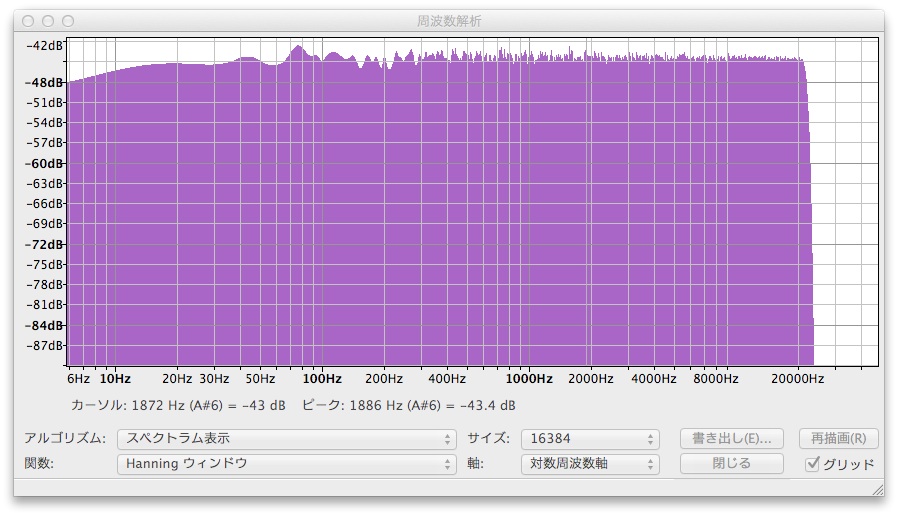Click the 20000Hz axis label
This screenshot has height=516, width=898.
pos(797,379)
